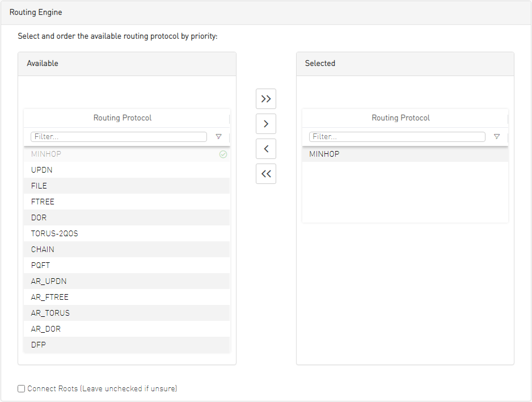Click green check icon beside MINHOP
The image size is (532, 402).
click(223, 154)
